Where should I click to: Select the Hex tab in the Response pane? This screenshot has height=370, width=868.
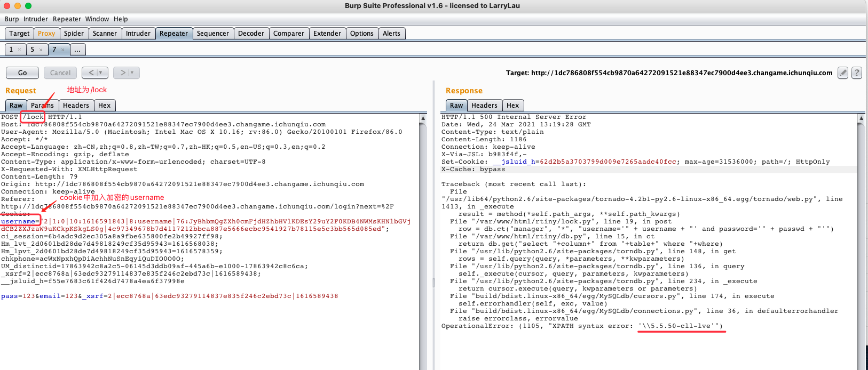click(513, 106)
